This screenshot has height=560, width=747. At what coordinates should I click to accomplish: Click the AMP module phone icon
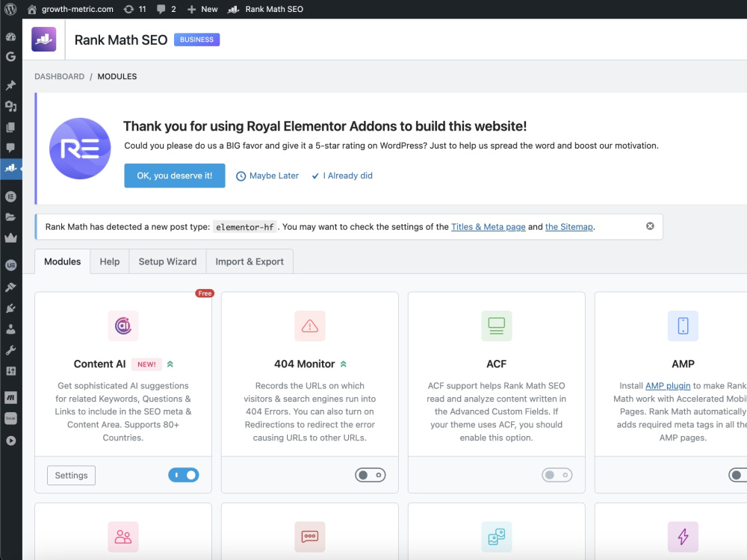point(684,326)
